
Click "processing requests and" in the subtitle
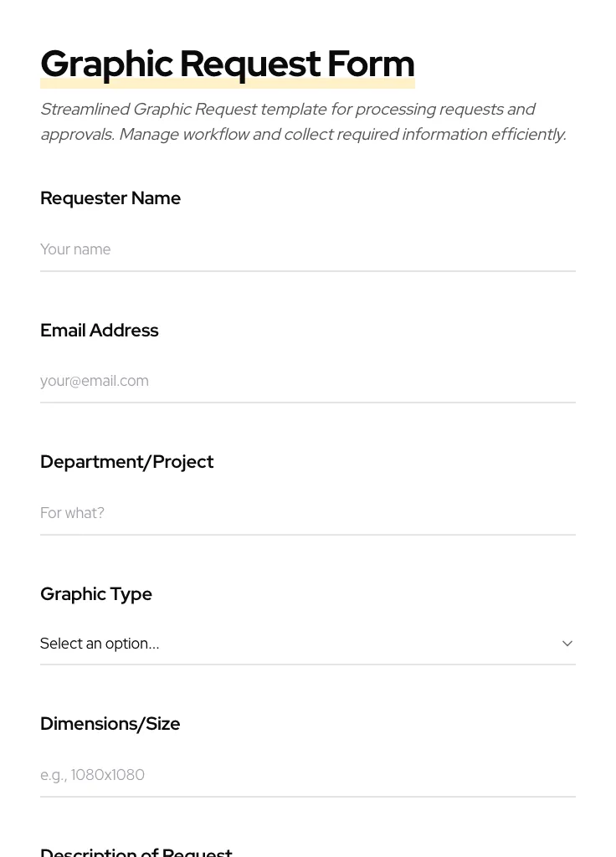445,110
